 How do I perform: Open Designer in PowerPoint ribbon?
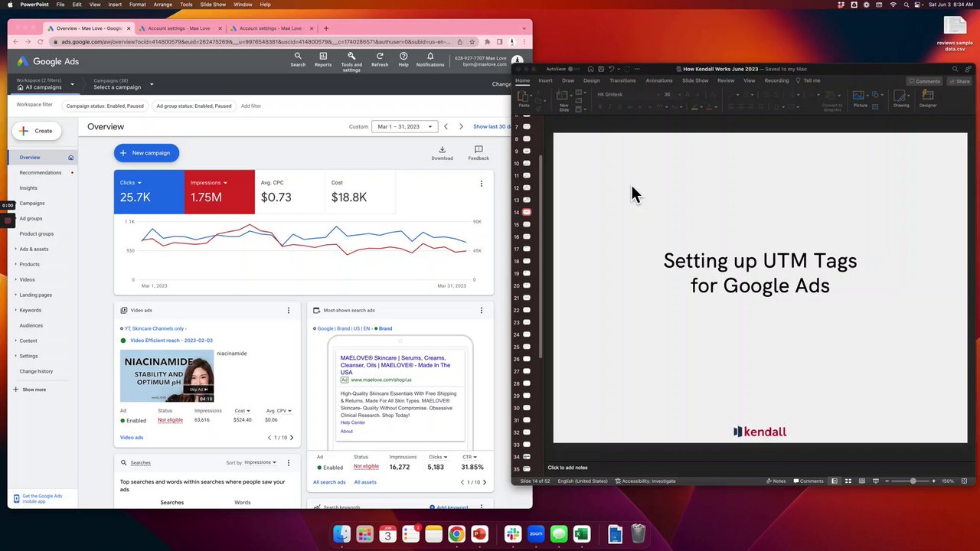pyautogui.click(x=928, y=99)
